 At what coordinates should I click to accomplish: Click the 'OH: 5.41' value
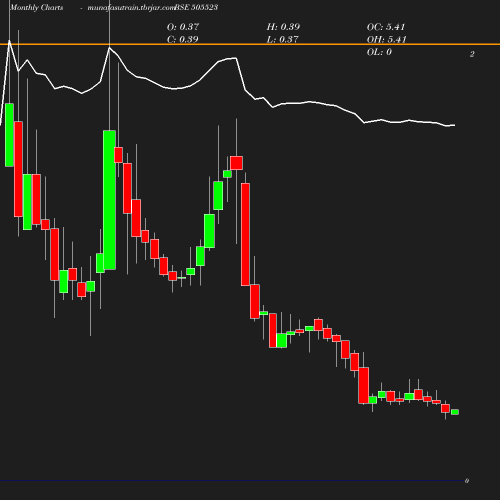[x=386, y=39]
